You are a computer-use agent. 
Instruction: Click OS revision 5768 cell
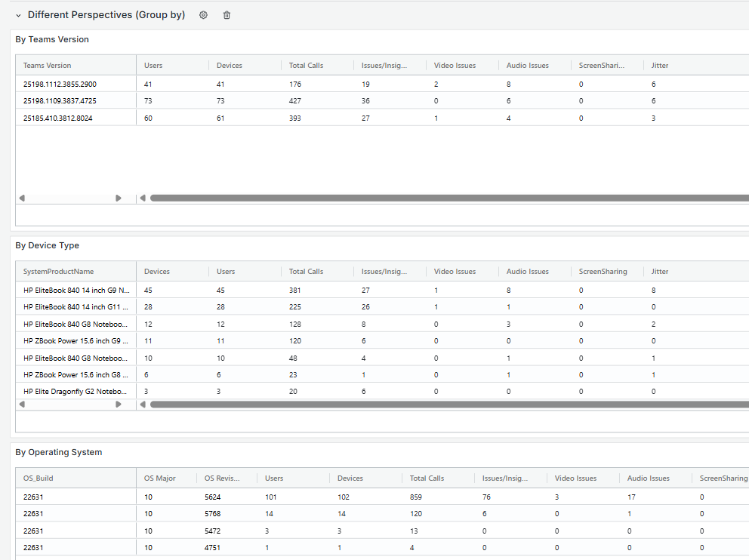[214, 514]
